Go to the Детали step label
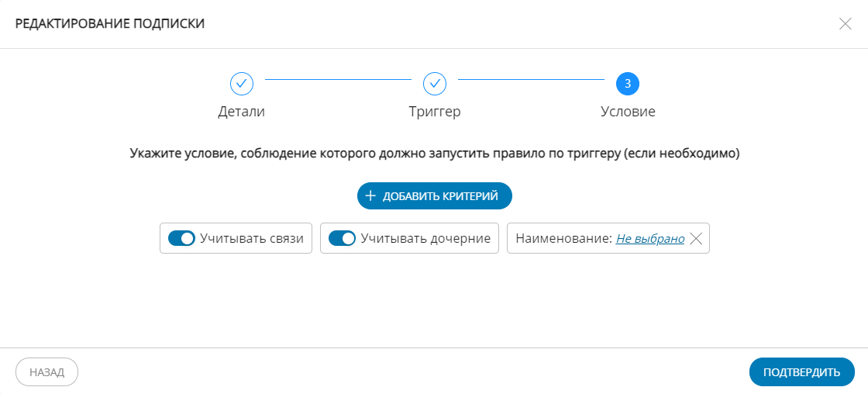 pyautogui.click(x=242, y=112)
